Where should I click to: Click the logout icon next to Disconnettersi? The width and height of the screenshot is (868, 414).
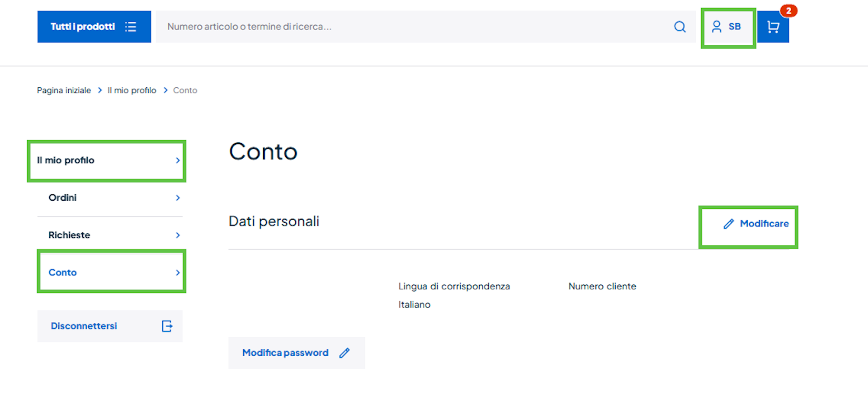click(167, 326)
